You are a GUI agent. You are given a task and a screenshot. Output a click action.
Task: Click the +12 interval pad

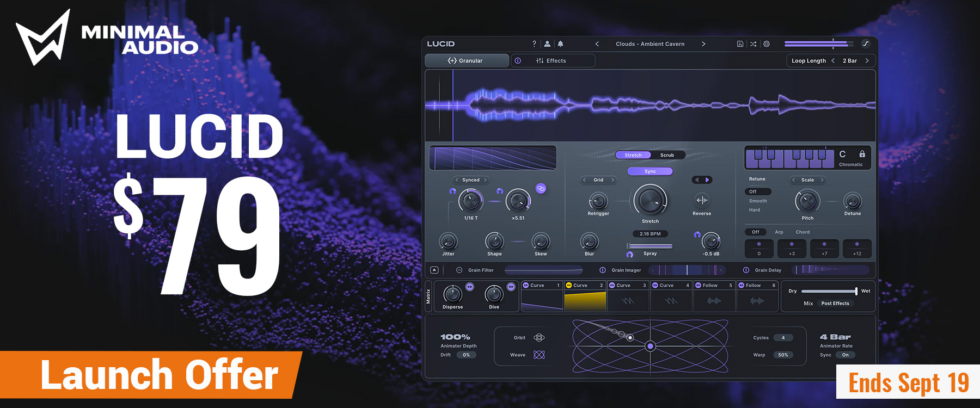click(857, 249)
